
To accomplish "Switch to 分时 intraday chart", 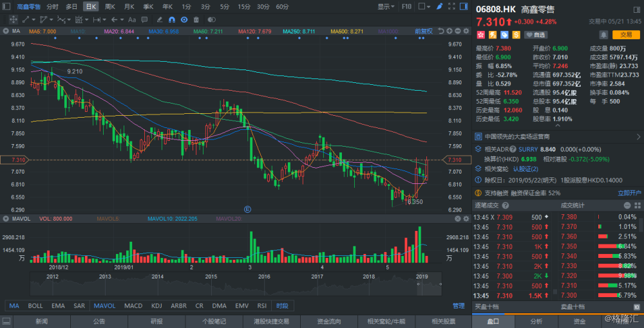I will (52, 6).
